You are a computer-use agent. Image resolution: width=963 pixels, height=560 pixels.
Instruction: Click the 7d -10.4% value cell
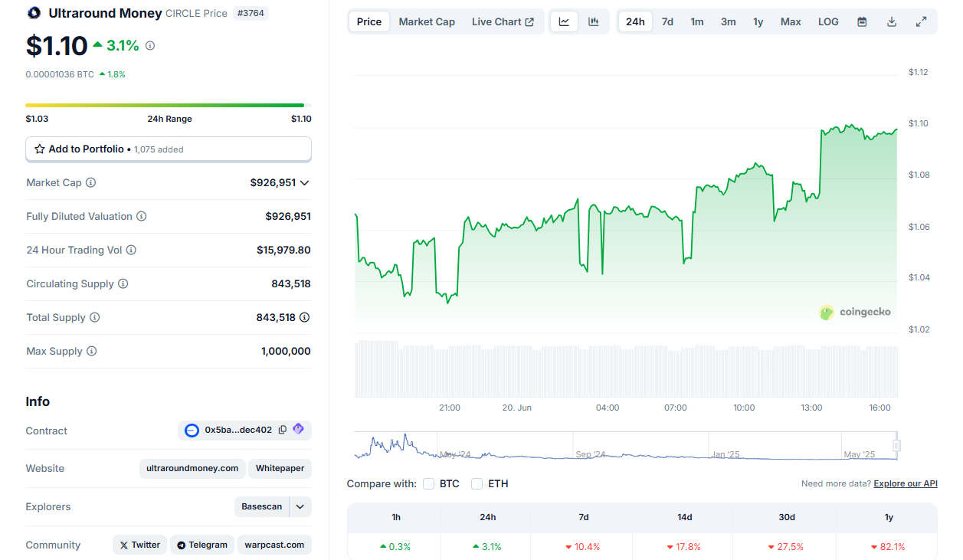click(x=583, y=547)
